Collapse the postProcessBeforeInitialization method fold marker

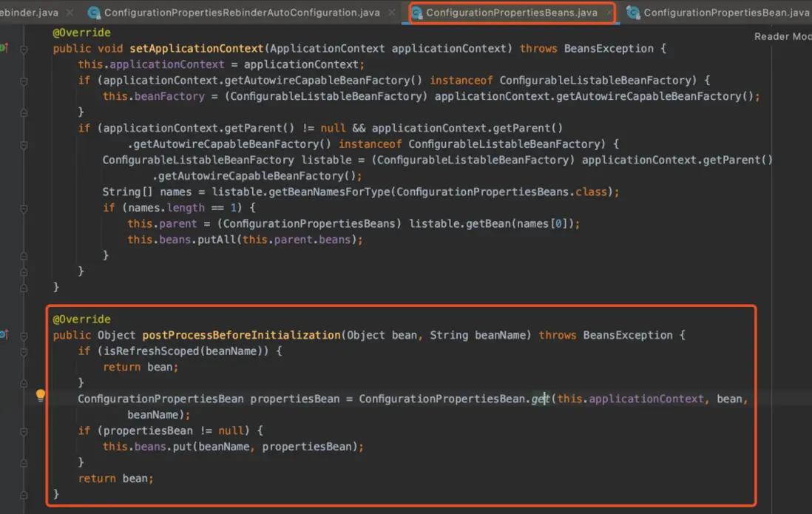[24, 335]
